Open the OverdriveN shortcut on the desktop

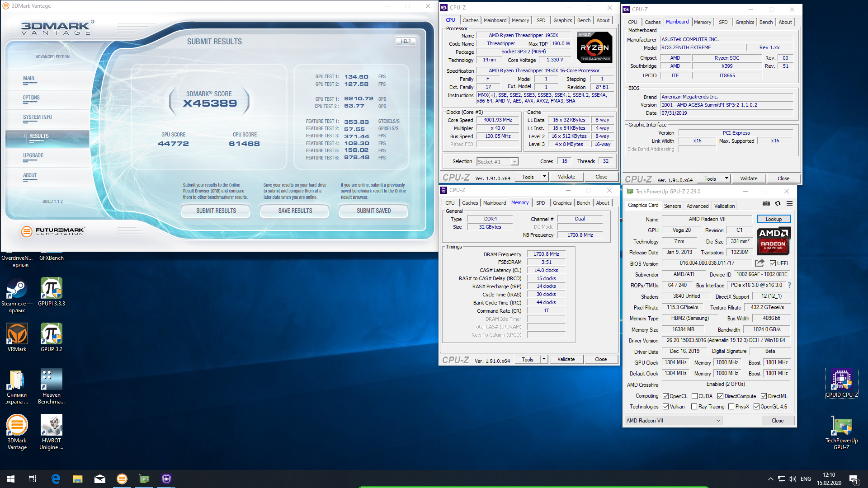tap(17, 261)
